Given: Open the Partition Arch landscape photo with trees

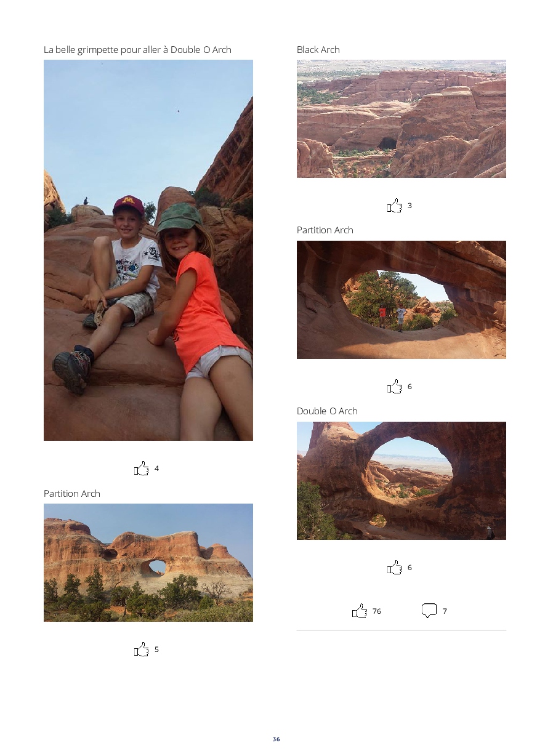Looking at the screenshot, I should 148,563.
